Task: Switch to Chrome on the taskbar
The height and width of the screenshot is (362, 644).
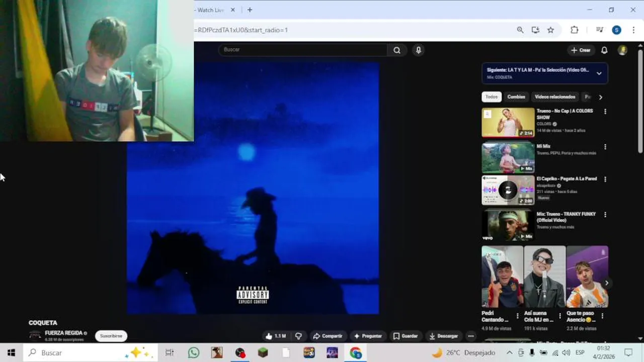Action: click(356, 352)
